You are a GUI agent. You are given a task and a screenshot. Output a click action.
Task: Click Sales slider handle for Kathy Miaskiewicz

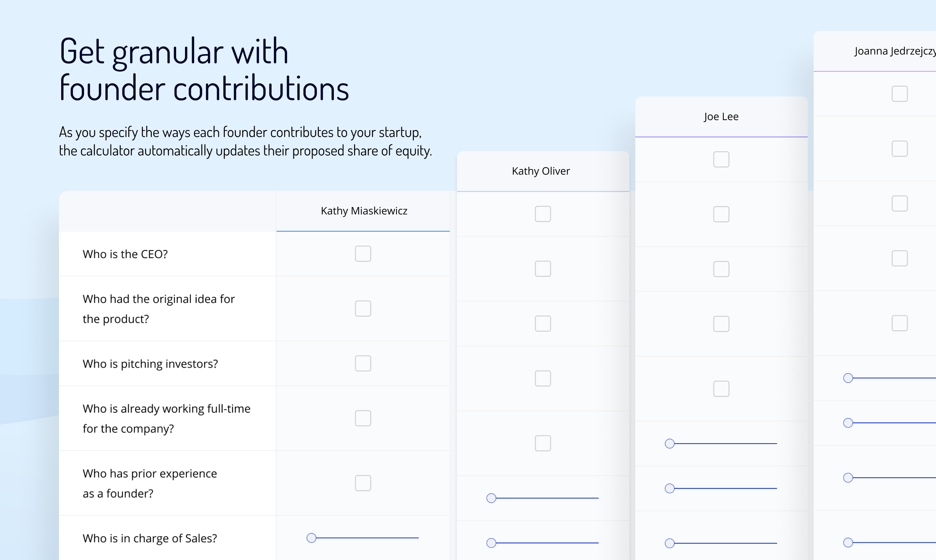pyautogui.click(x=311, y=538)
